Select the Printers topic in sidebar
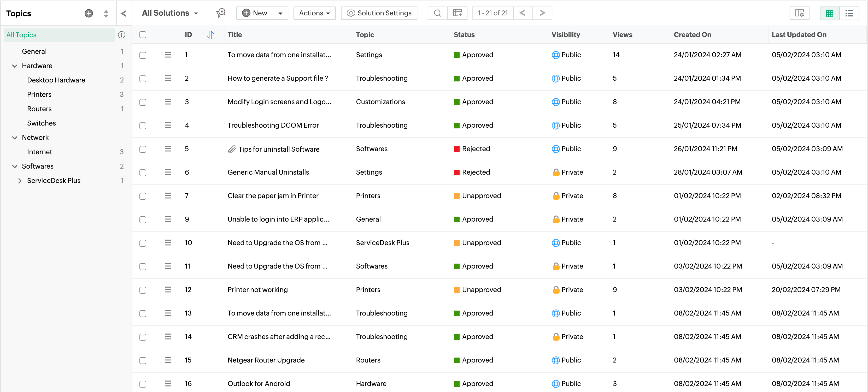This screenshot has width=868, height=392. click(x=39, y=95)
